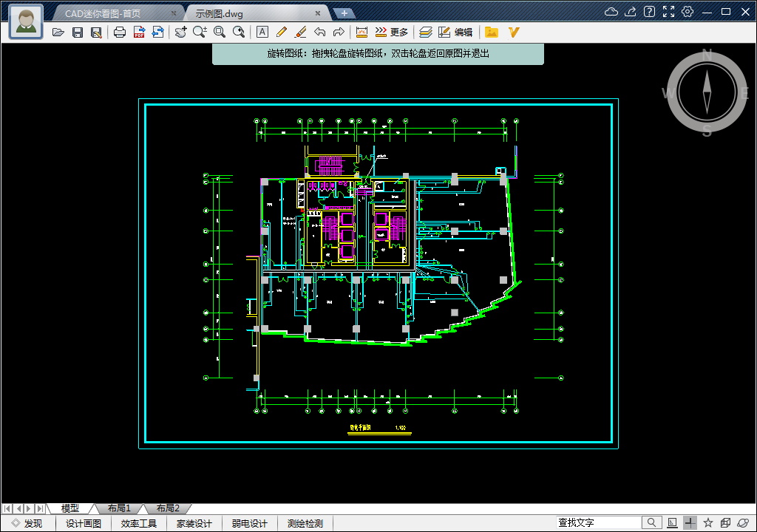The width and height of the screenshot is (757, 532).
Task: Open the Layers manager icon
Action: 425,33
